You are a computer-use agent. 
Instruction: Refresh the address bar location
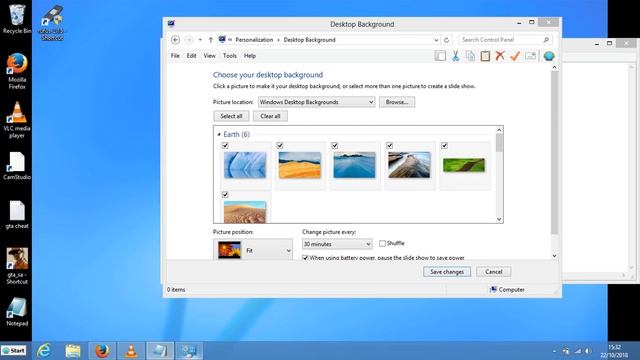click(447, 40)
